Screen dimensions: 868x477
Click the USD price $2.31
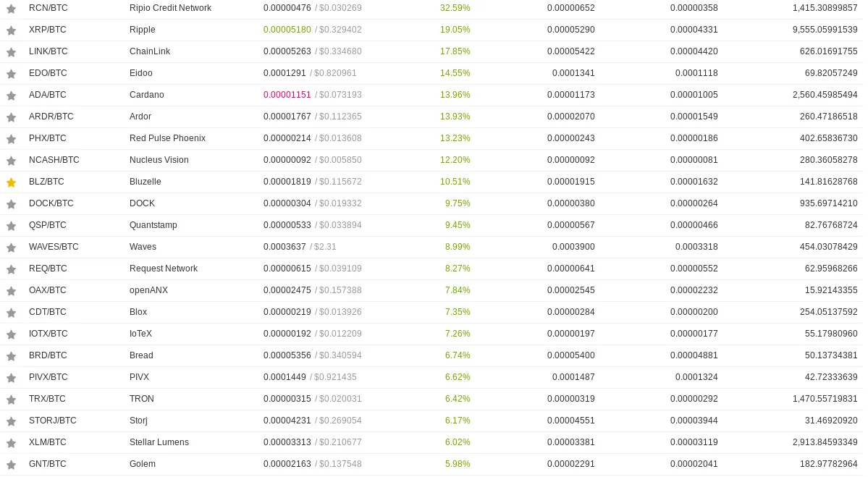pos(325,247)
